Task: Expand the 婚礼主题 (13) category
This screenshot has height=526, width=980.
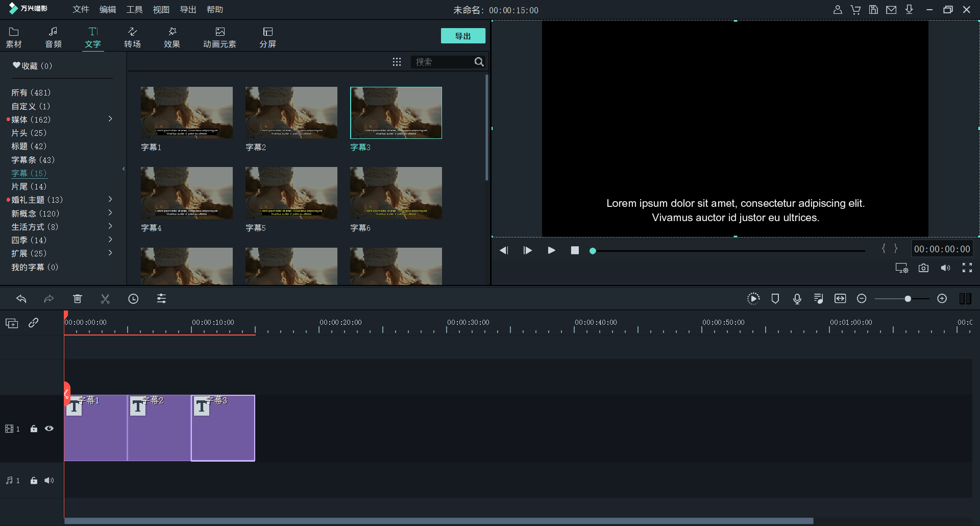Action: pyautogui.click(x=110, y=199)
